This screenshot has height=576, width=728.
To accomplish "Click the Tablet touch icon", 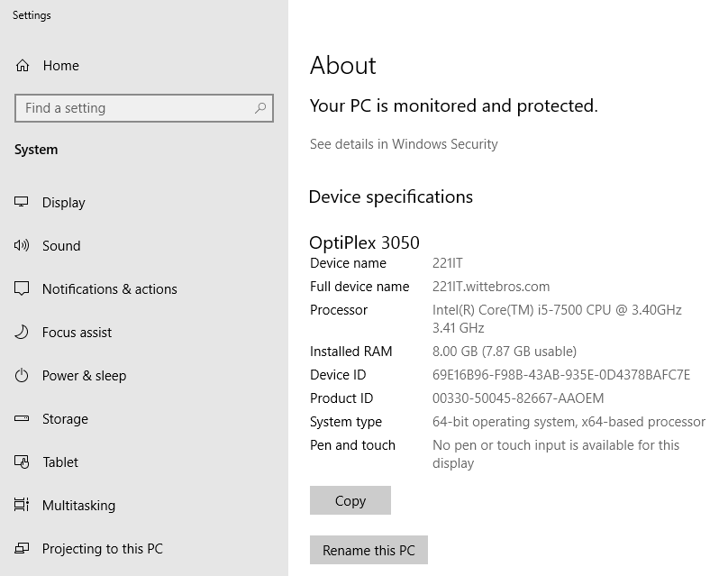I will point(22,462).
